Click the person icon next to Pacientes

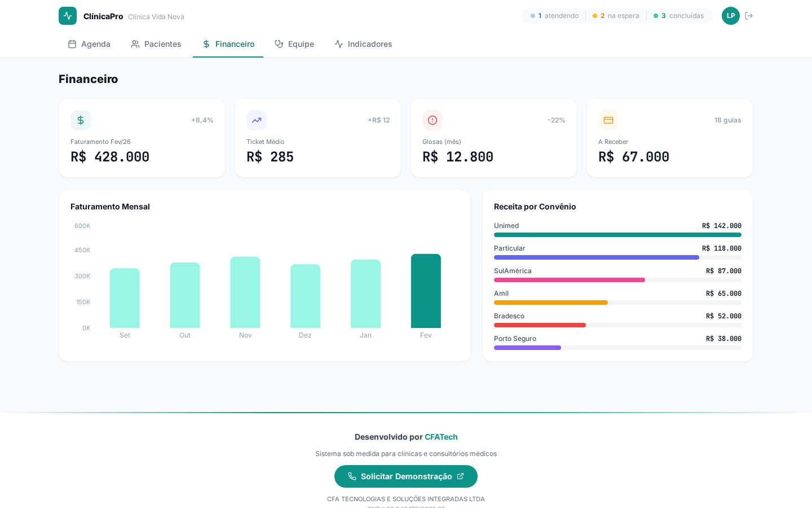135,44
